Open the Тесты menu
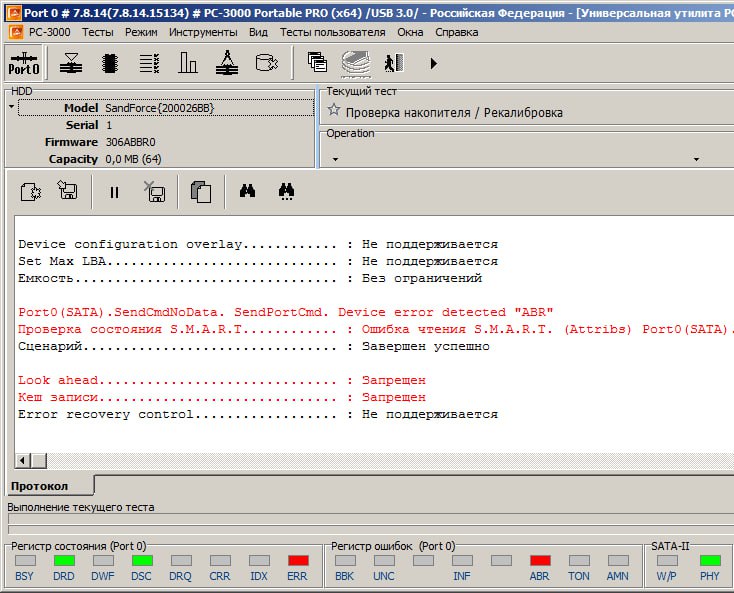Viewport: 734px width, 593px height. point(97,32)
